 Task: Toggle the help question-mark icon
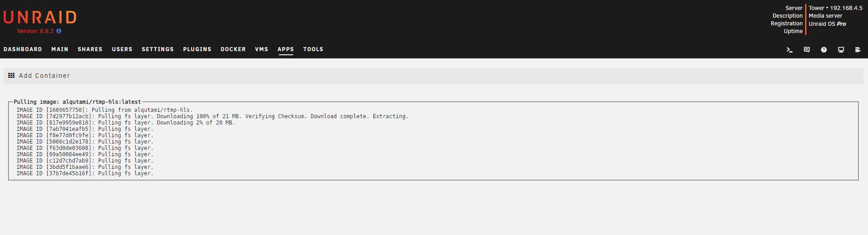point(824,50)
